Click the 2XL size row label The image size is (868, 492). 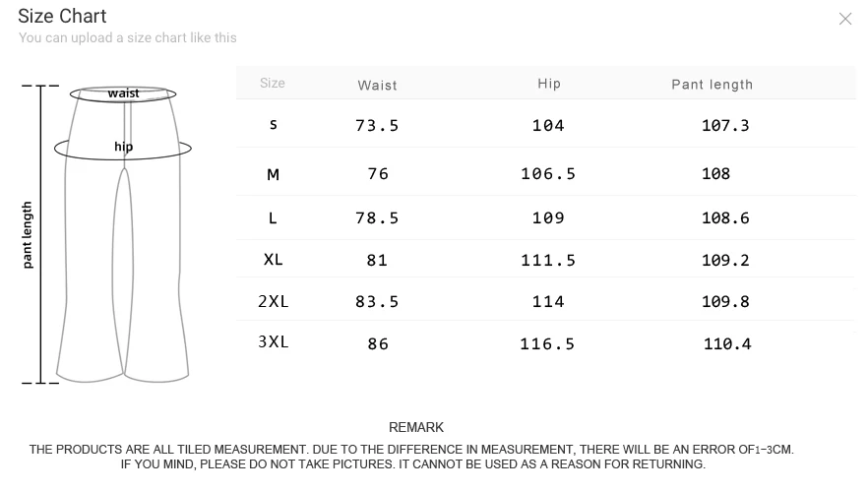point(274,301)
